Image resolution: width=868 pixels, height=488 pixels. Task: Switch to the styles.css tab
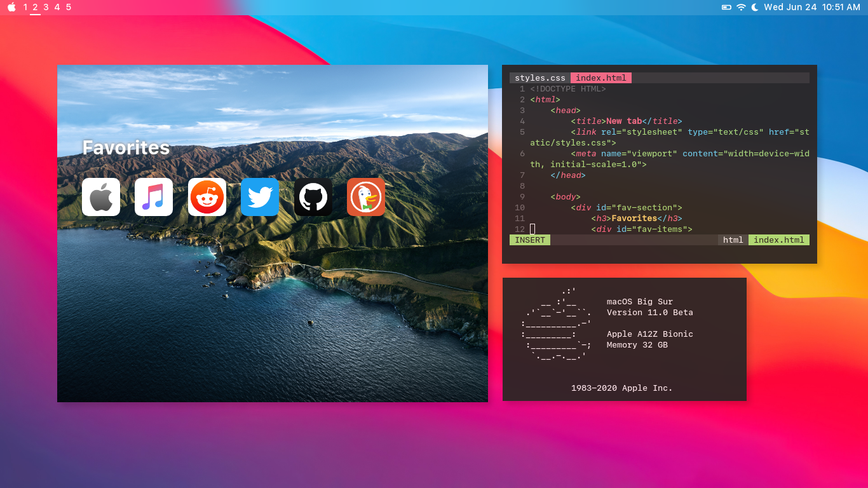click(x=539, y=78)
